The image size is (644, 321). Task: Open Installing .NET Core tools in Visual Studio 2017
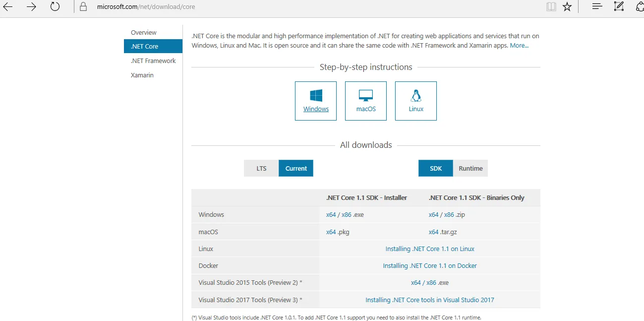pos(430,300)
